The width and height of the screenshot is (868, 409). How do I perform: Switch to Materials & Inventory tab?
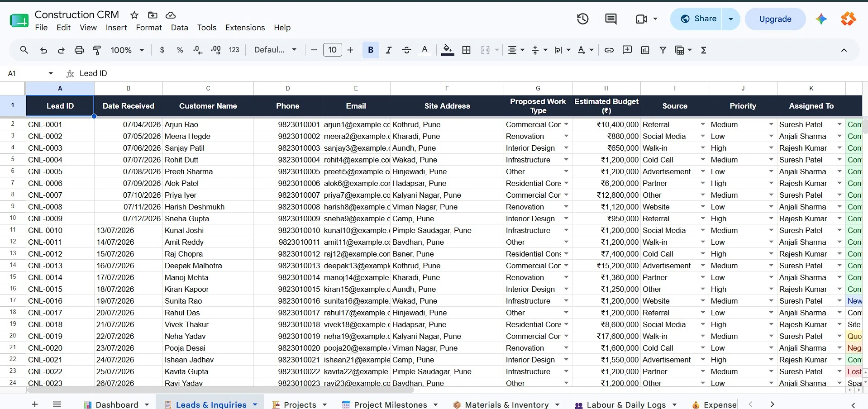[507, 404]
